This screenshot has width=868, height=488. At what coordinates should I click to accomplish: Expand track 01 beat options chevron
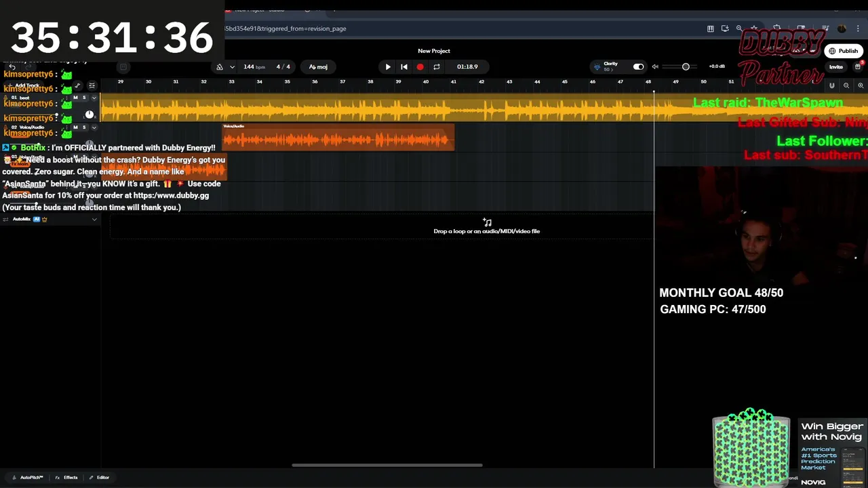coord(94,98)
